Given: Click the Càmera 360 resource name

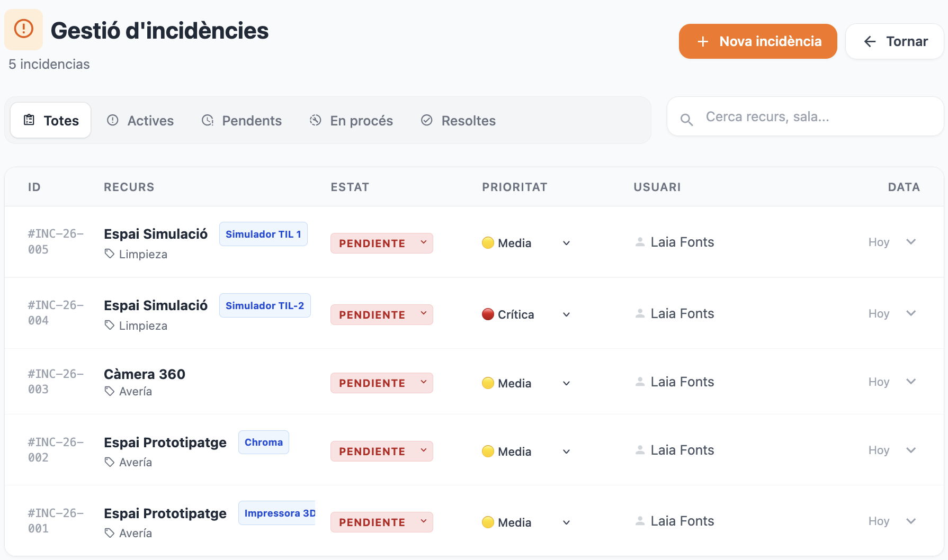Looking at the screenshot, I should (145, 374).
